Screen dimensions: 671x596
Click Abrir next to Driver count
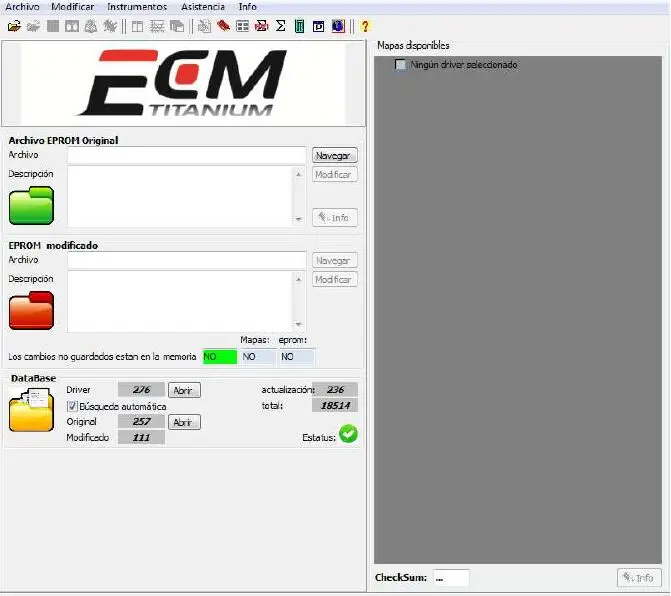click(x=184, y=390)
